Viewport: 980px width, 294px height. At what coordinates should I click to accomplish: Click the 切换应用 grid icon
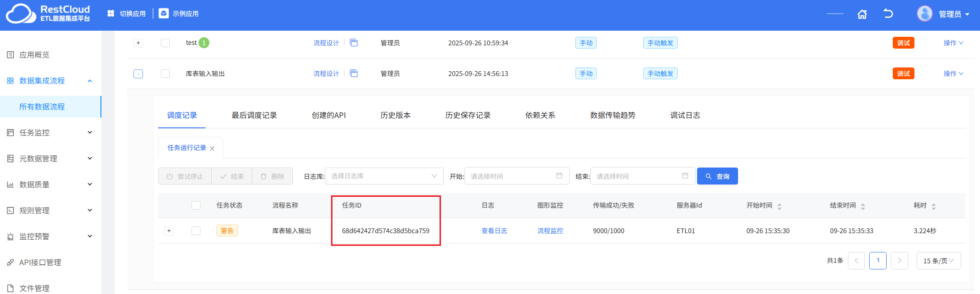[x=111, y=14]
